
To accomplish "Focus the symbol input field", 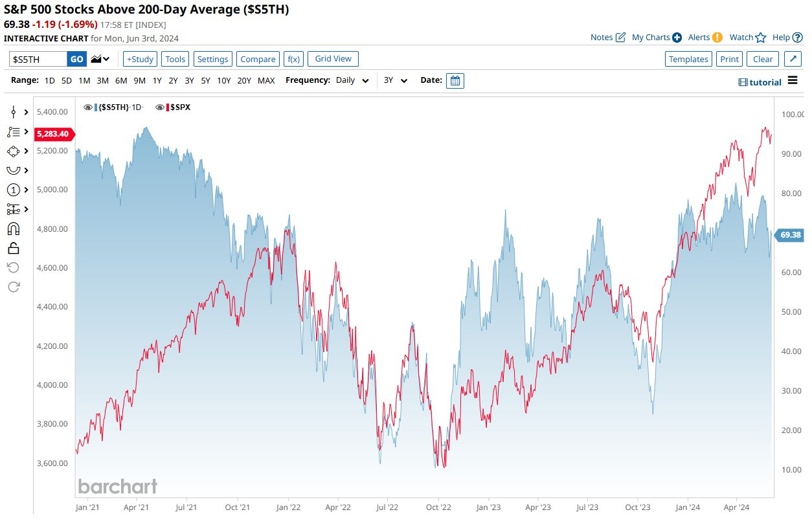I will [x=38, y=59].
